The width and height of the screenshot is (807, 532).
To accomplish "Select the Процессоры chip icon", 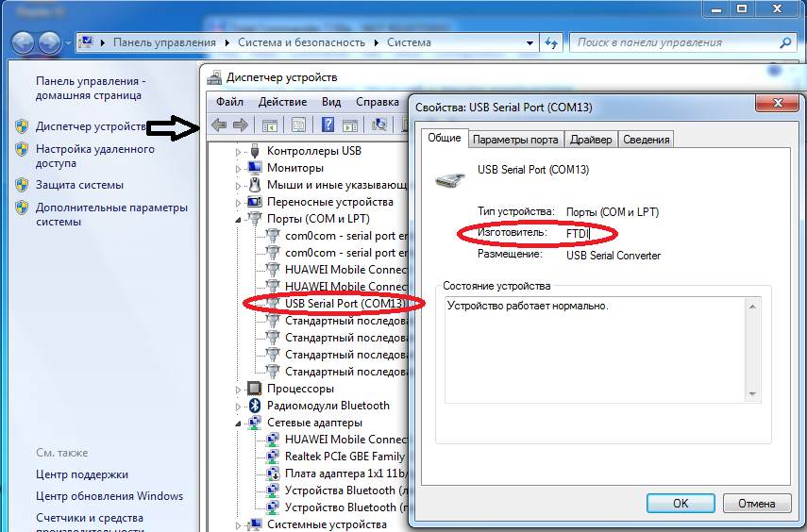I will tap(254, 389).
